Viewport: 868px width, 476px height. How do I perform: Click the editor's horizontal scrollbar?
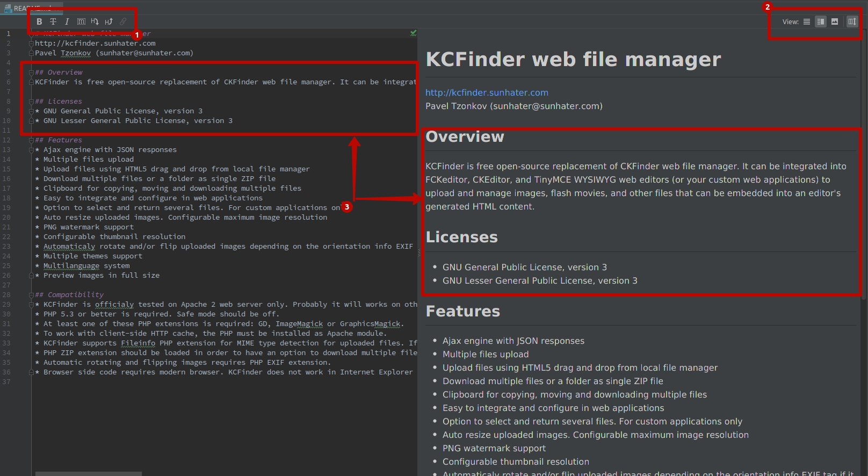[x=89, y=473]
